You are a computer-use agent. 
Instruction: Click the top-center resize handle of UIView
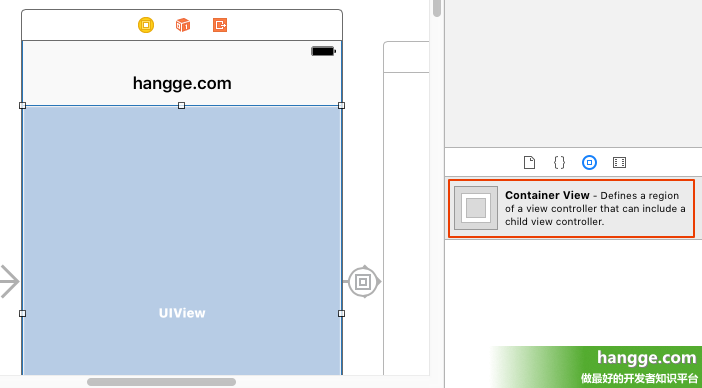tap(181, 106)
